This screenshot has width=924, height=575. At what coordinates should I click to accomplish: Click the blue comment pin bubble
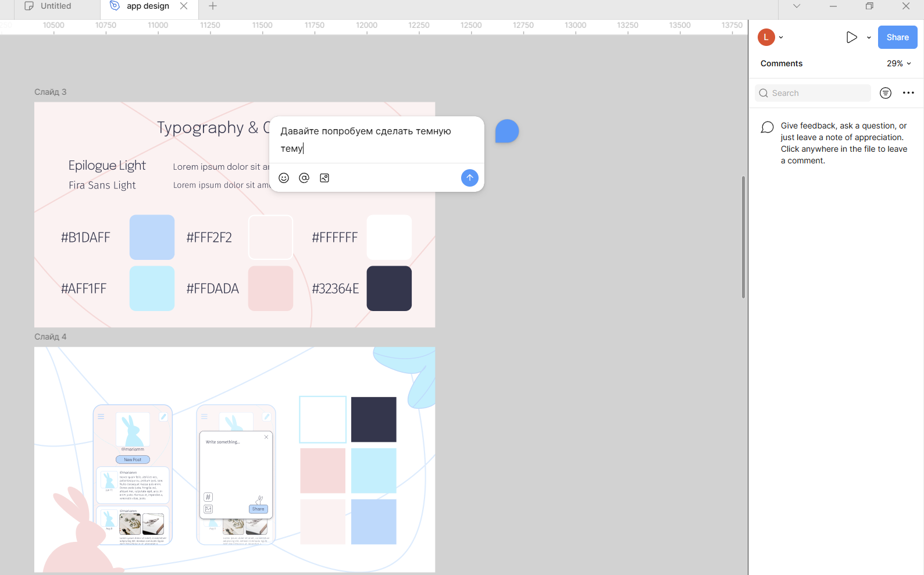coord(506,131)
